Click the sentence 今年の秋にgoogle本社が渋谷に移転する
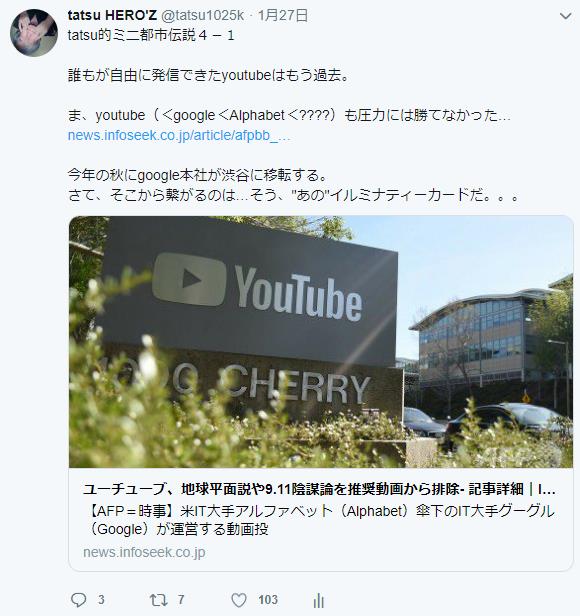580x616 pixels. [198, 175]
